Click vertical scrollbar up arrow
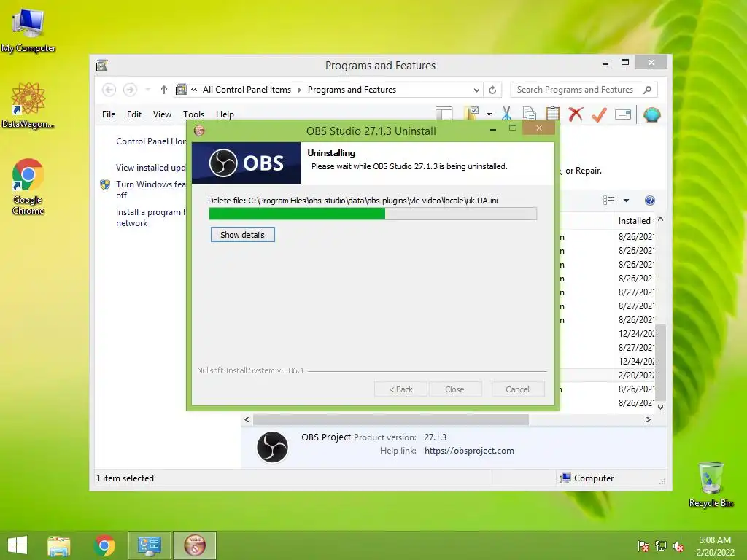The width and height of the screenshot is (747, 560). (660, 219)
